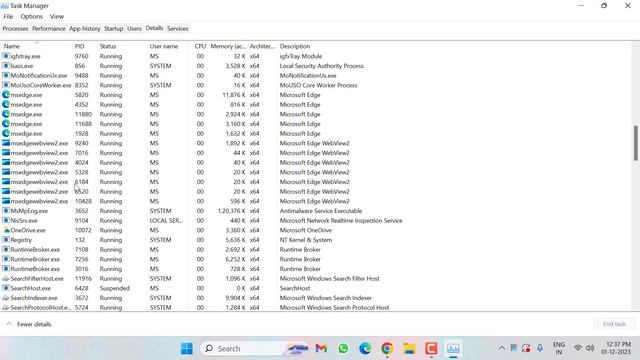Screen dimensions: 640x360
Task: Switch to the Processes tab
Action: (15, 29)
